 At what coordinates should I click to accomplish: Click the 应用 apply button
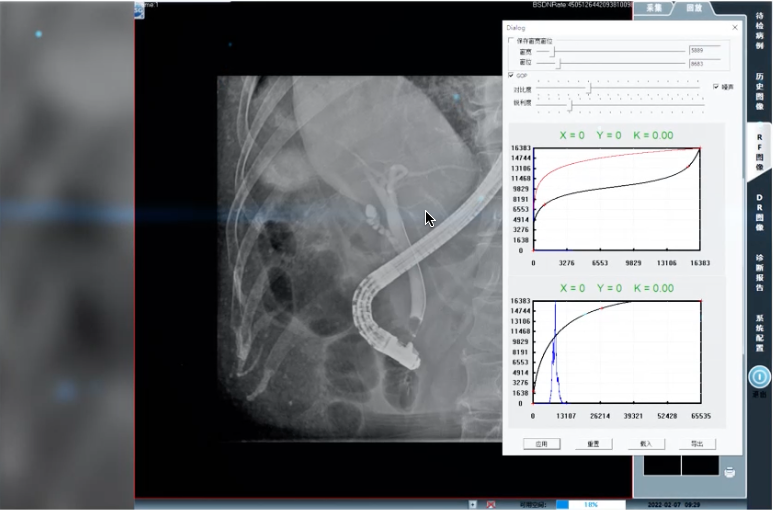coord(541,444)
